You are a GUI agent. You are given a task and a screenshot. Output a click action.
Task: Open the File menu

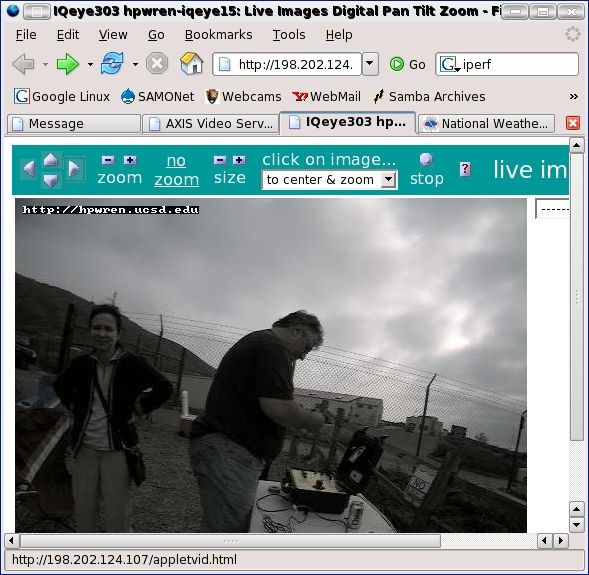click(x=26, y=35)
